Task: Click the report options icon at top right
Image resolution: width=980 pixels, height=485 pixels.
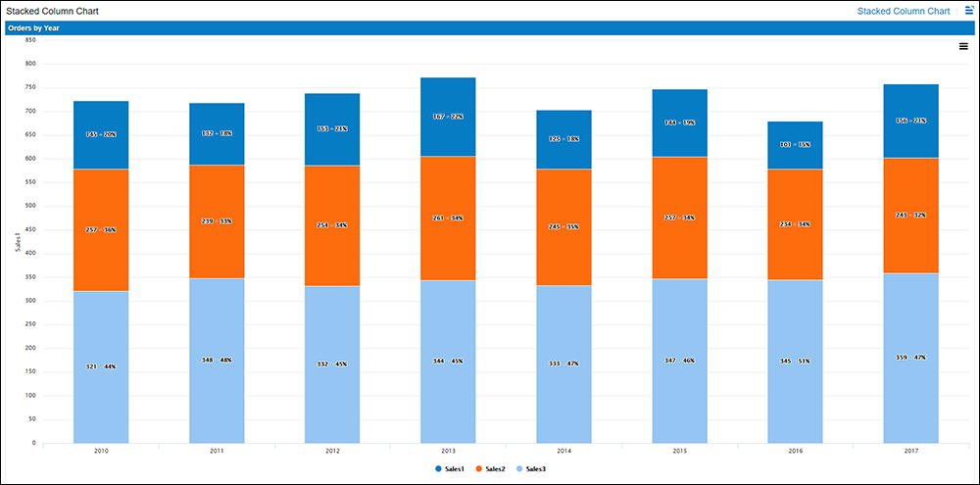Action: (968, 11)
